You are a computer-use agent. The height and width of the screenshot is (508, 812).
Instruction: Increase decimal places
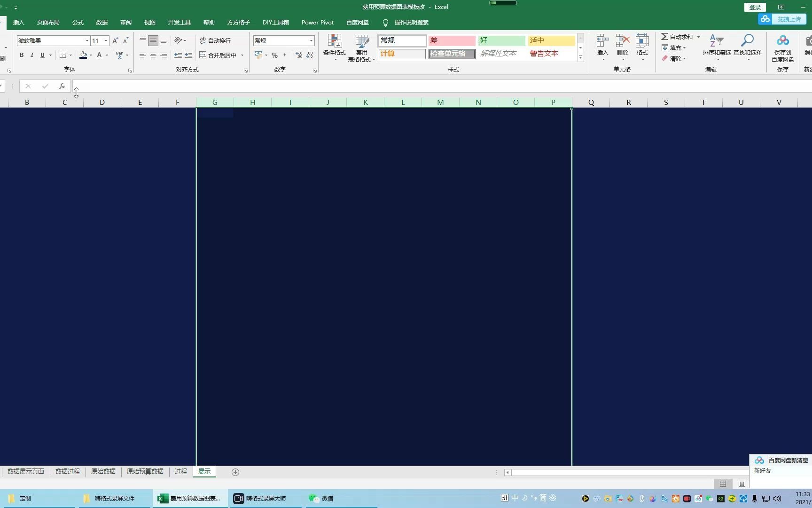299,56
